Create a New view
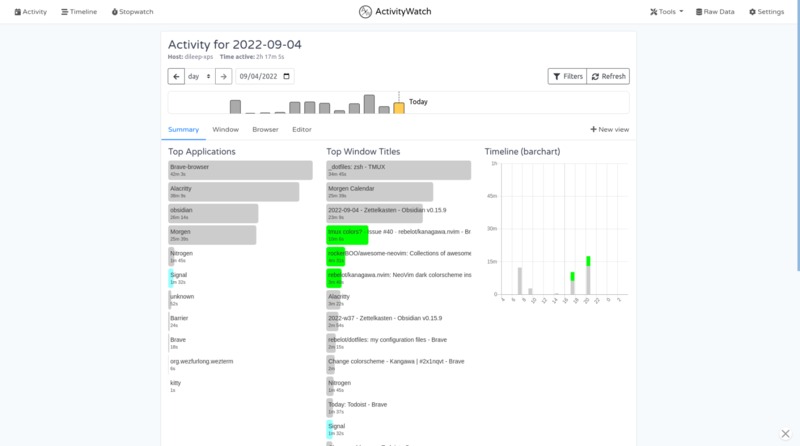The height and width of the screenshot is (446, 800). click(610, 130)
